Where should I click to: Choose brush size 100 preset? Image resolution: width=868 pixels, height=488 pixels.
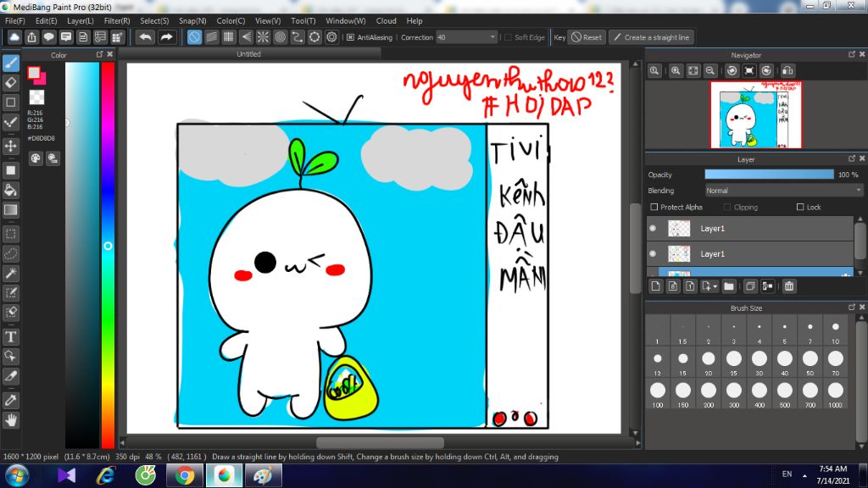(x=658, y=394)
